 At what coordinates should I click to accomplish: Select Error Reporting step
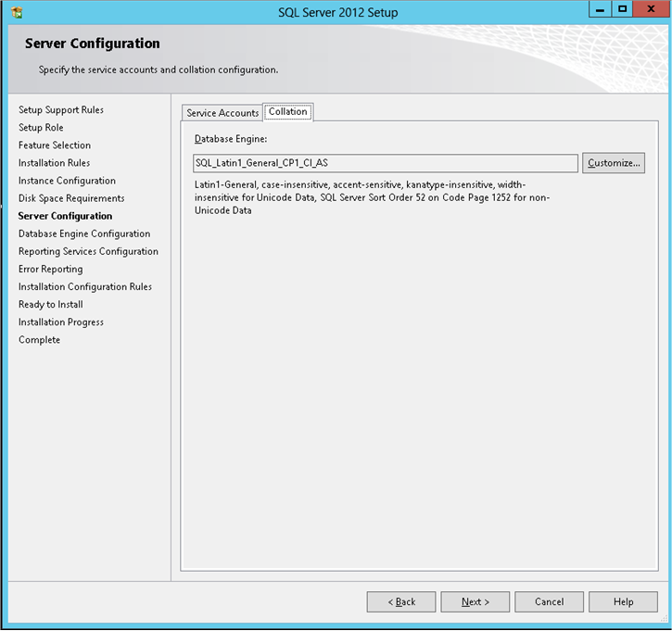click(51, 269)
